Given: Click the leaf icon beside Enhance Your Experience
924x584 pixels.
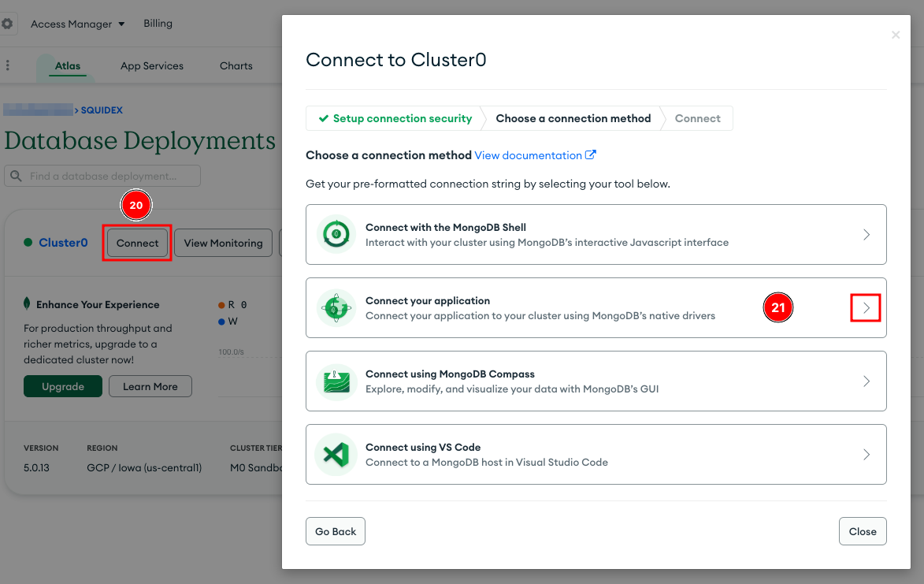Looking at the screenshot, I should click(x=27, y=304).
